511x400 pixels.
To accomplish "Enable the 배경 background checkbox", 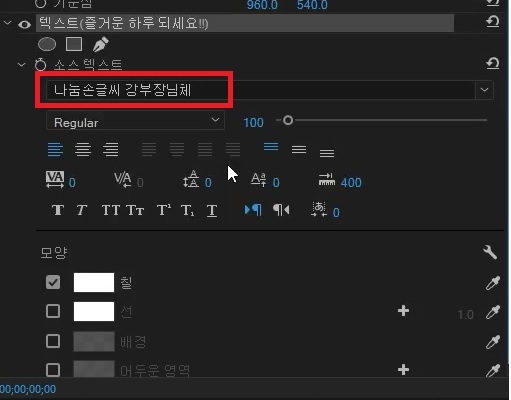I will click(53, 341).
